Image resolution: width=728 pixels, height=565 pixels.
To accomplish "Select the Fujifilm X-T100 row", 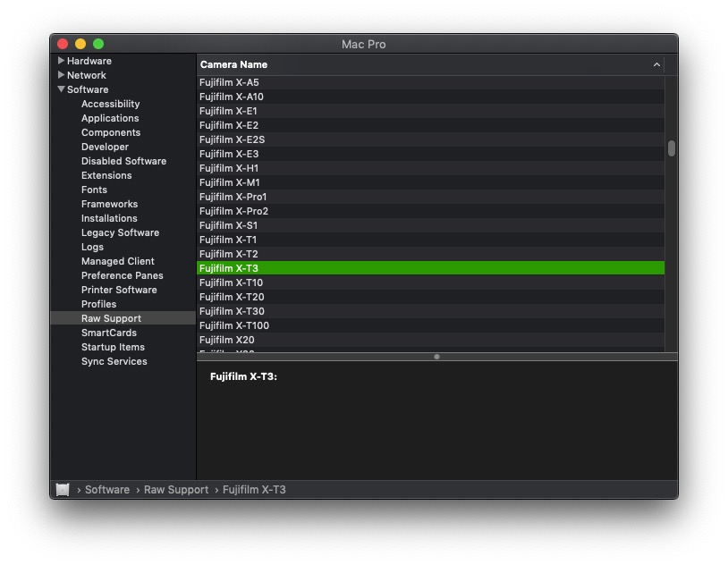I will click(x=430, y=325).
